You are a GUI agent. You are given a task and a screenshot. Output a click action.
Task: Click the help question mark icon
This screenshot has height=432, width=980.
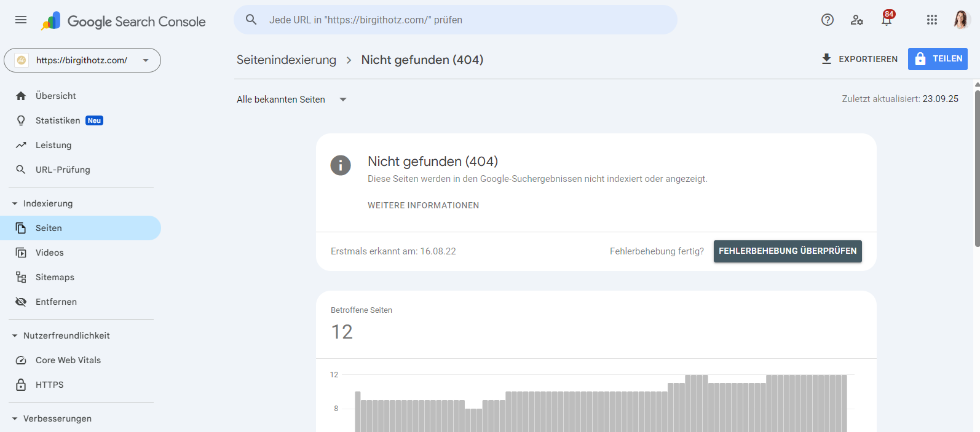(x=828, y=20)
